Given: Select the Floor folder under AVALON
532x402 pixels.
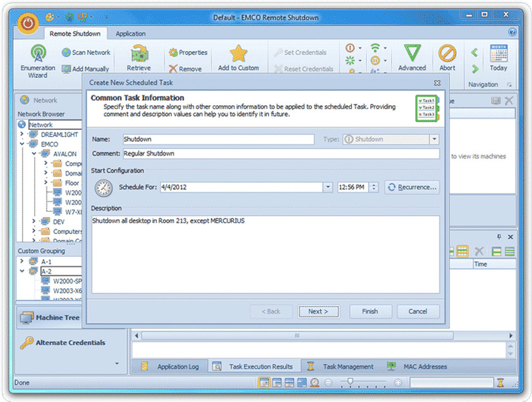Looking at the screenshot, I should [x=66, y=183].
